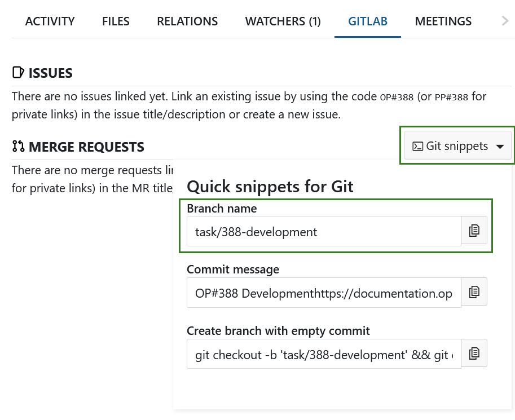
Task: Copy the commit message using clipboard icon
Action: click(x=474, y=291)
